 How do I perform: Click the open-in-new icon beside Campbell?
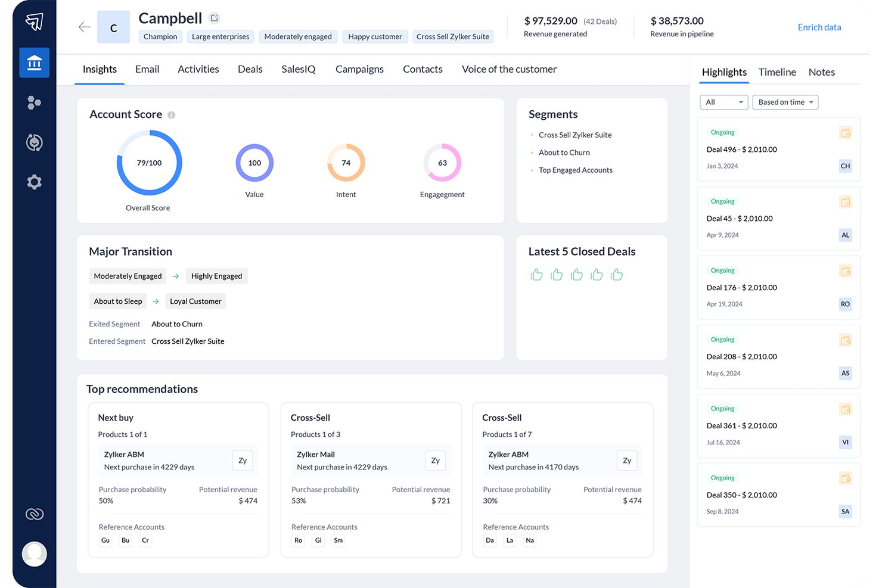pyautogui.click(x=215, y=18)
